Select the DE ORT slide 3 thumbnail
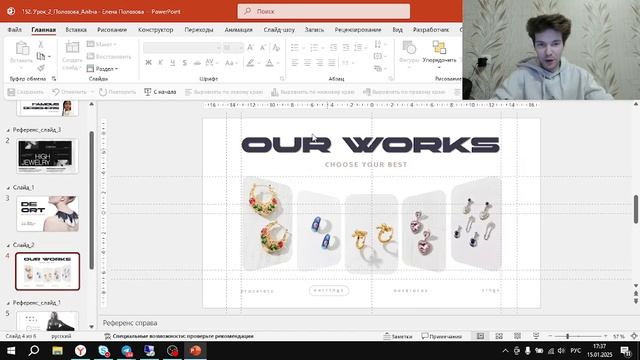The width and height of the screenshot is (640, 360). click(47, 213)
